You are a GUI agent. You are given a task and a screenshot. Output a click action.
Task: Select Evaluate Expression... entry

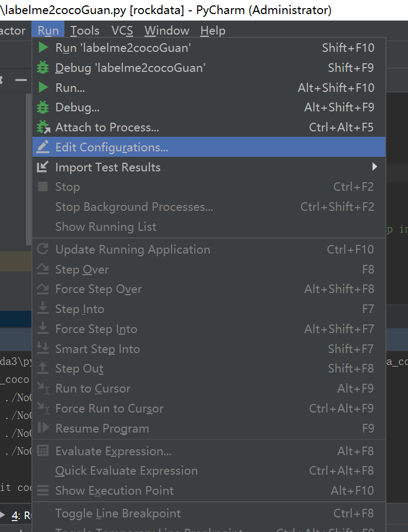(x=113, y=451)
